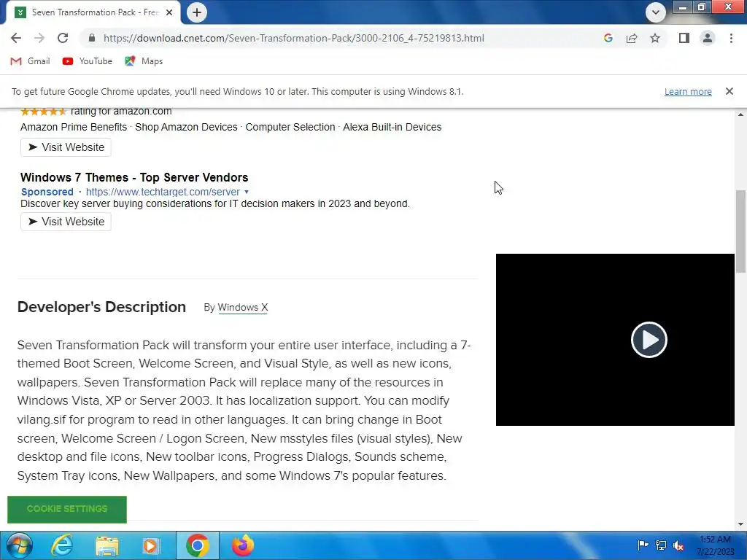Viewport: 747px width, 560px height.
Task: Open the media player taskbar icon
Action: [151, 545]
